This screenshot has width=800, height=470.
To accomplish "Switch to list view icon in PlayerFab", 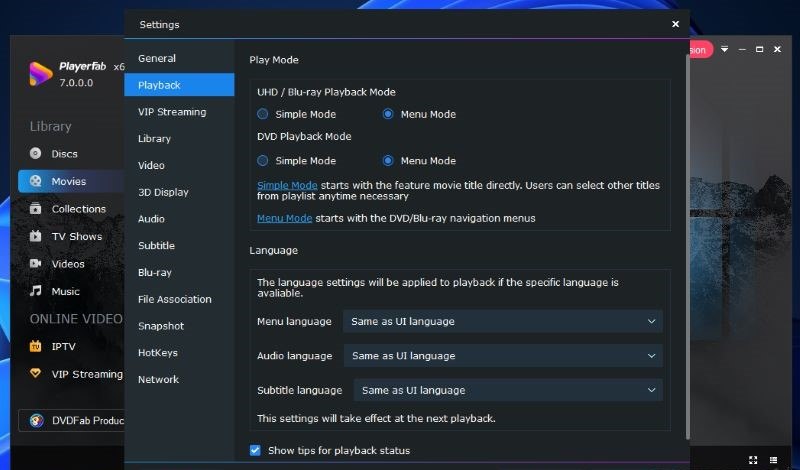I will click(773, 460).
